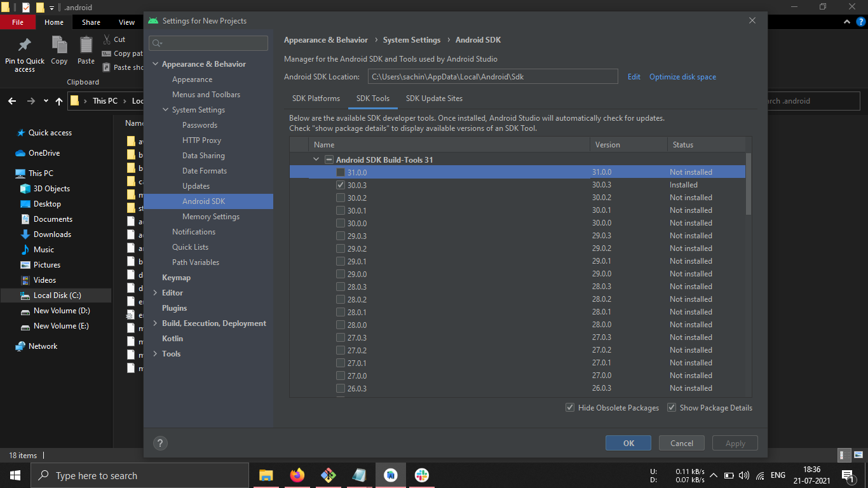Screen dimensions: 868x488
Task: Open Slack from the taskbar
Action: 421,475
